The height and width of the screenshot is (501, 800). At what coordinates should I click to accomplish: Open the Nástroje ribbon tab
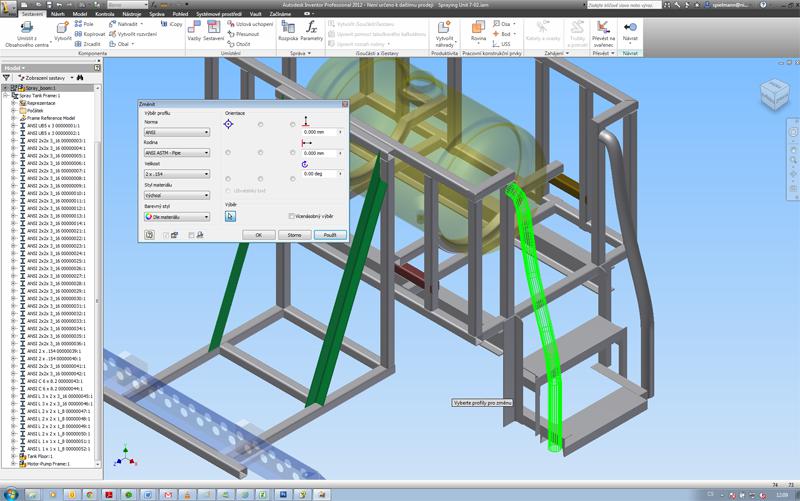click(131, 14)
